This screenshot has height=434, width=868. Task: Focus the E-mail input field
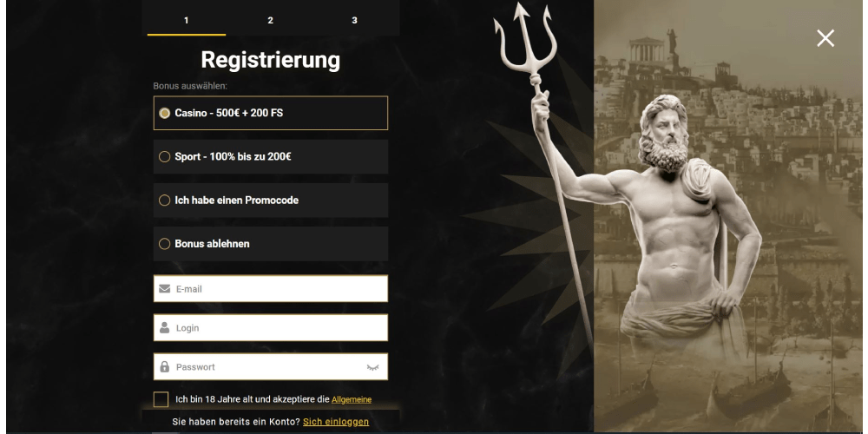click(271, 289)
